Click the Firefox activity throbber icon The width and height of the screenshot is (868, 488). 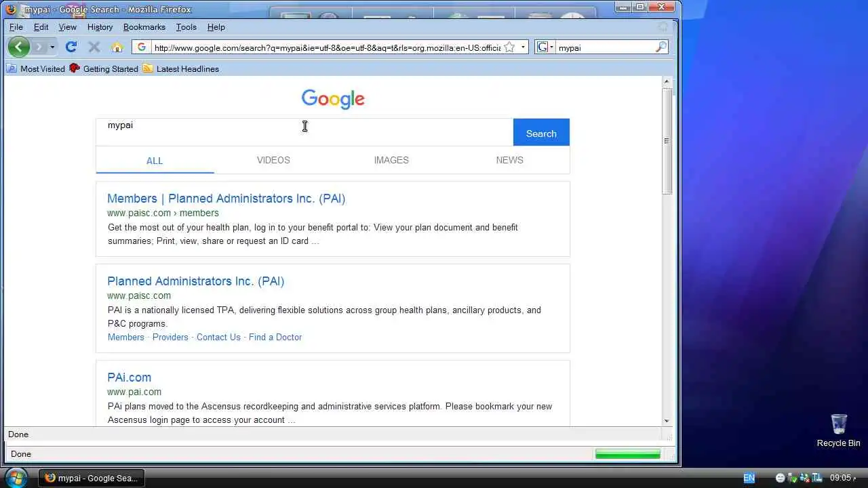(x=663, y=27)
